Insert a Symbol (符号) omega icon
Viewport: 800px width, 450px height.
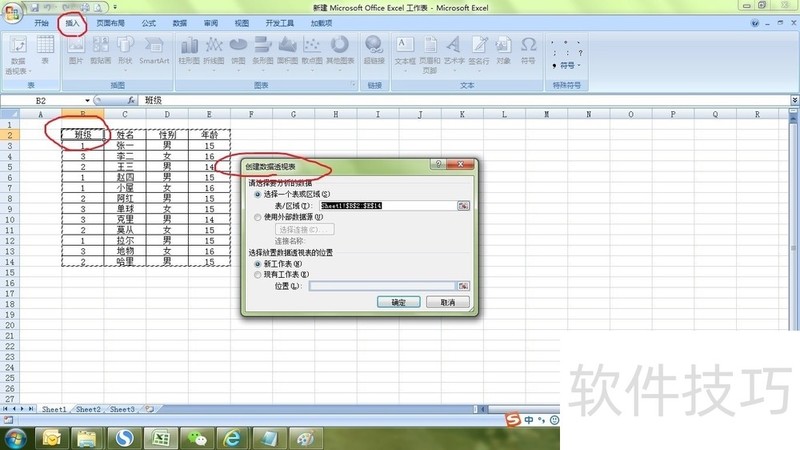(x=528, y=50)
